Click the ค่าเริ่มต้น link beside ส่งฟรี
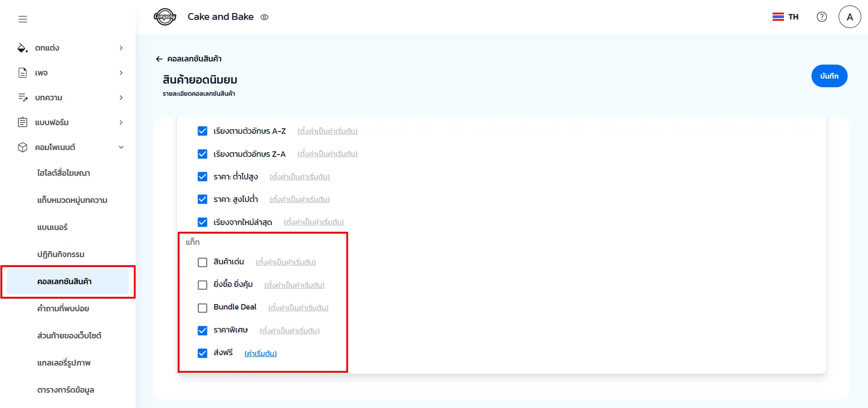Image resolution: width=868 pixels, height=408 pixels. coord(260,353)
